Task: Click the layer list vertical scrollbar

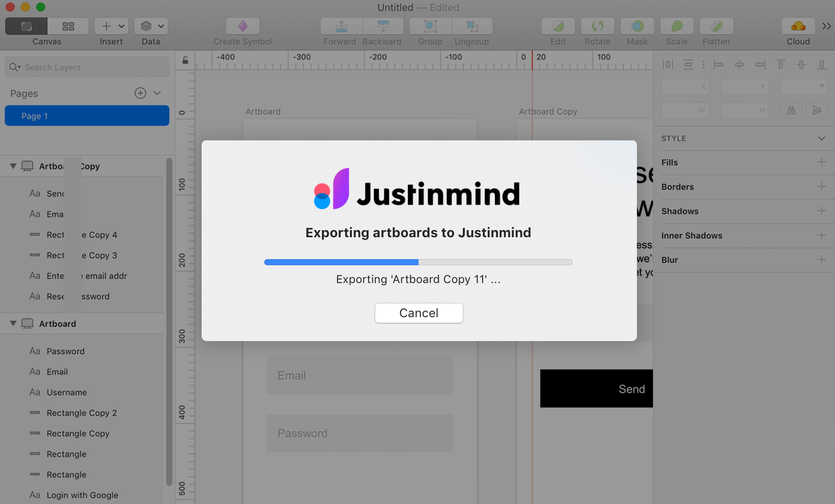Action: point(169,322)
